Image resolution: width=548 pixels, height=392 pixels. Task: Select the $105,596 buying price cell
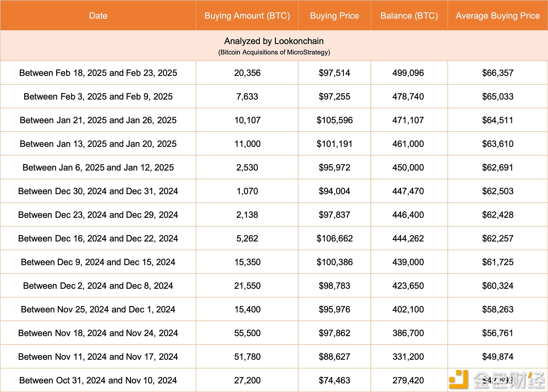[334, 120]
